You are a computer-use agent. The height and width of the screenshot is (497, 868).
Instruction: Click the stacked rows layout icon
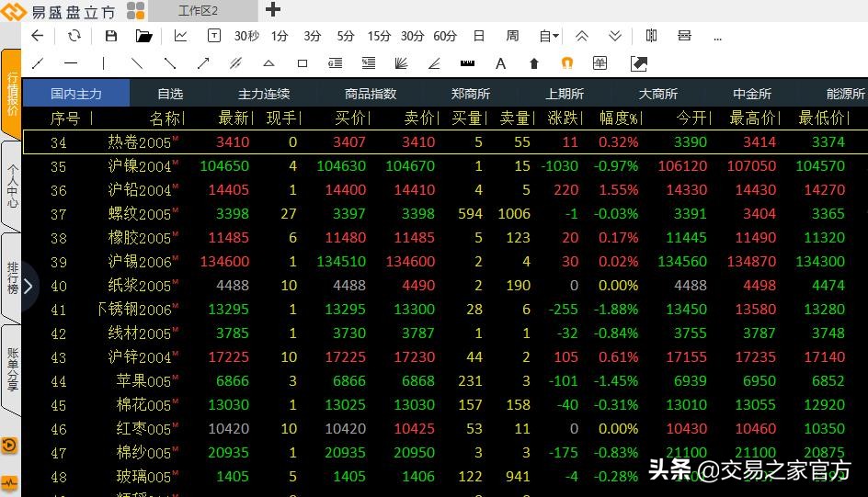(x=684, y=36)
